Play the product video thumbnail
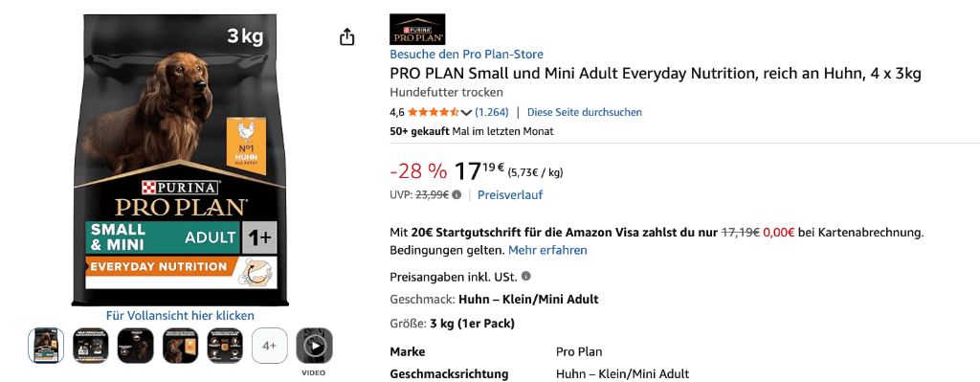 tap(314, 346)
